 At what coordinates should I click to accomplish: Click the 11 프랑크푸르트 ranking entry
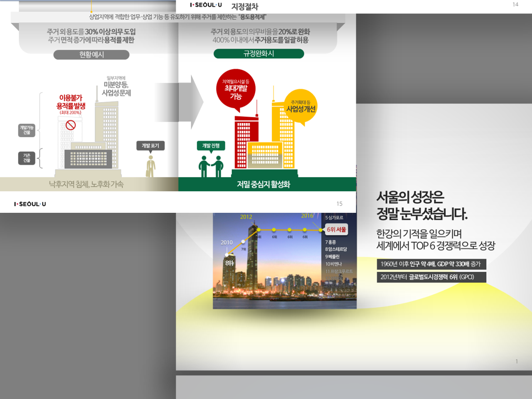pyautogui.click(x=339, y=271)
